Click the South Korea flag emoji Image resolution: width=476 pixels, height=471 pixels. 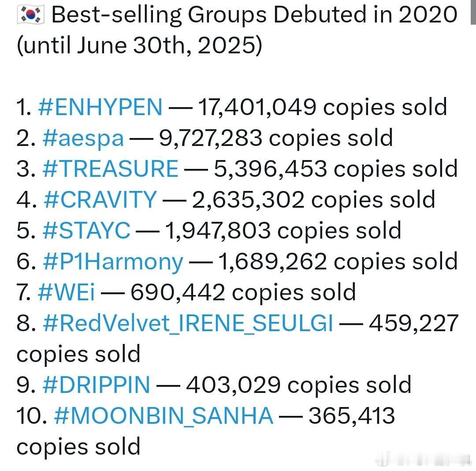coord(30,14)
